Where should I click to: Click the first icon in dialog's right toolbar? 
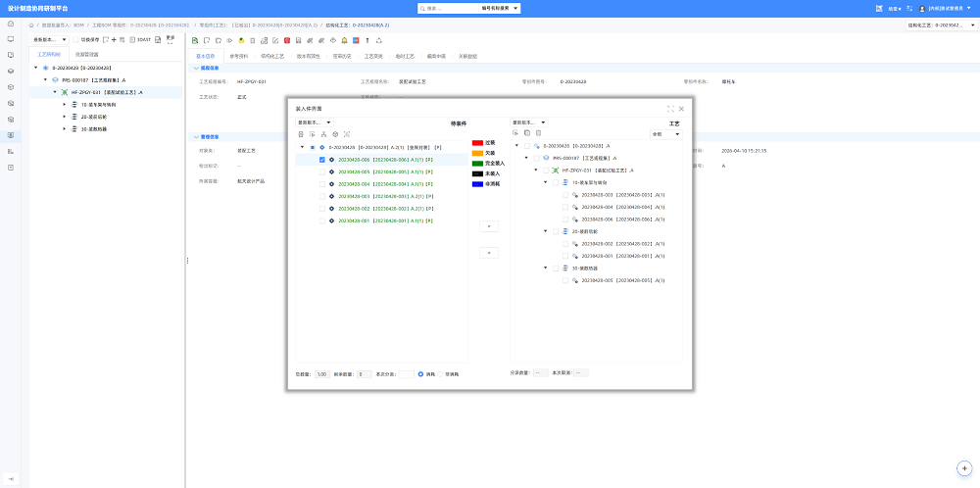515,132
